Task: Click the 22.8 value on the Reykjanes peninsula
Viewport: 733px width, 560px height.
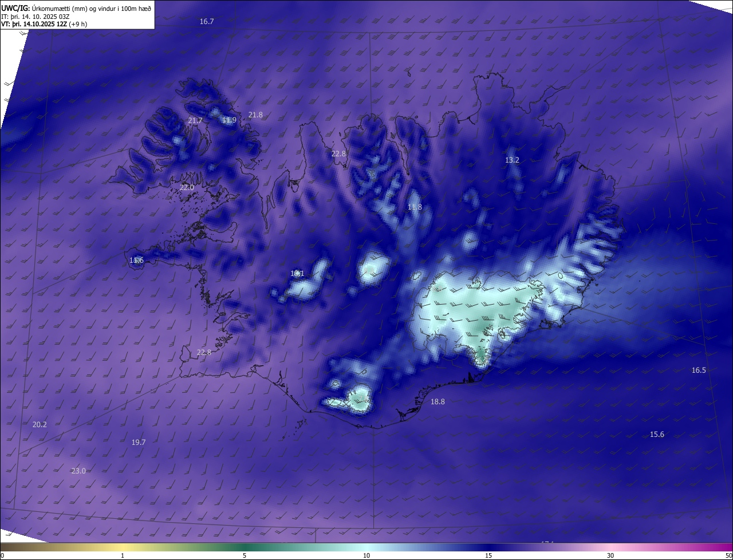Action: click(x=204, y=352)
